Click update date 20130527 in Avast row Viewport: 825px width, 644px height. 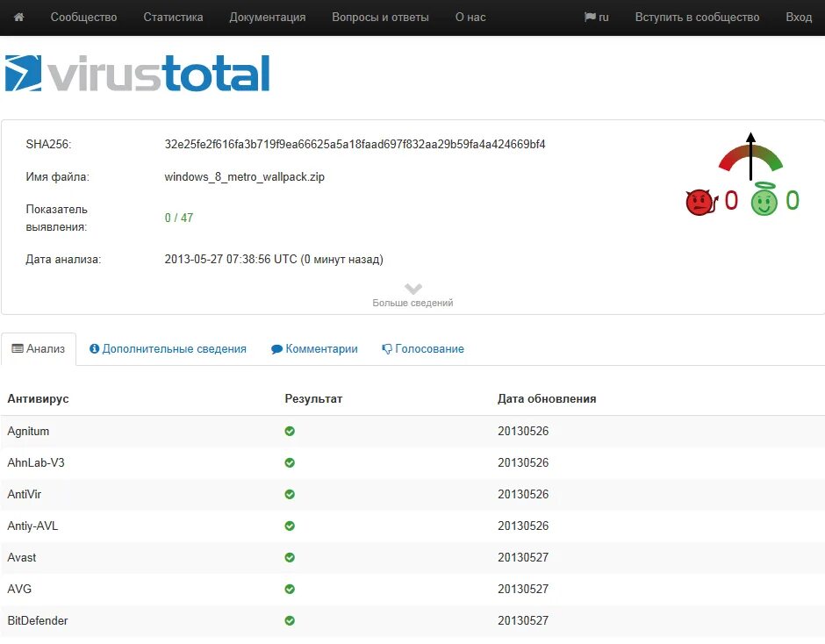coord(523,558)
